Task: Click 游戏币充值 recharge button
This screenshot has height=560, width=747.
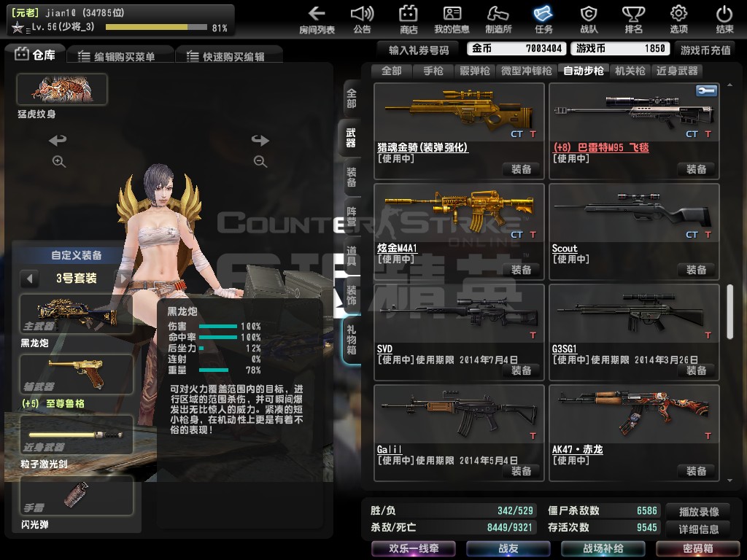Action: tap(705, 50)
